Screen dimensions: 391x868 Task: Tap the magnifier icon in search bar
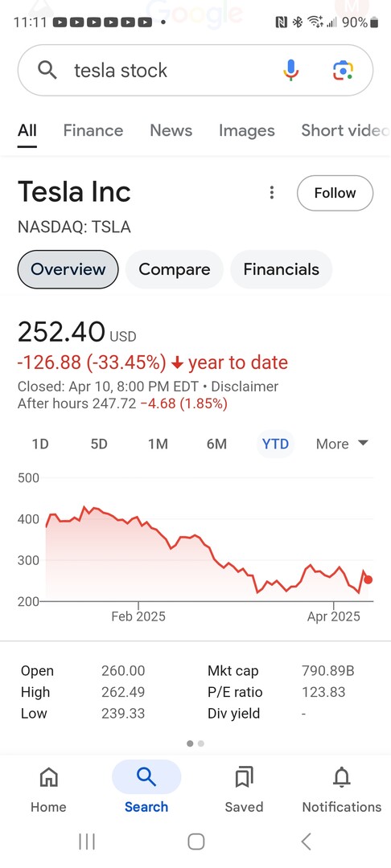(x=47, y=70)
